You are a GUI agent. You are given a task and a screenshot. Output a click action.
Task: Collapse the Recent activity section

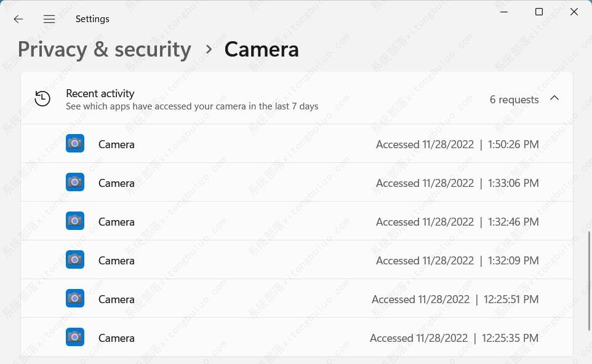tap(554, 98)
